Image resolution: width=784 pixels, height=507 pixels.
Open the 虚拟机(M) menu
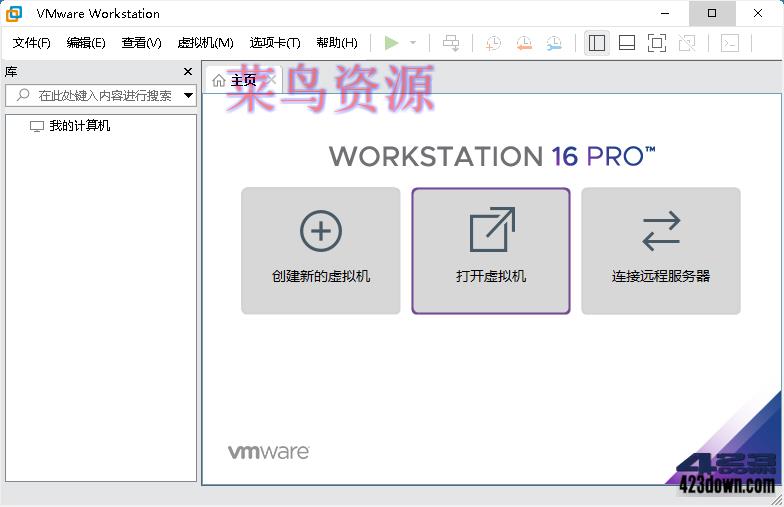pos(206,43)
